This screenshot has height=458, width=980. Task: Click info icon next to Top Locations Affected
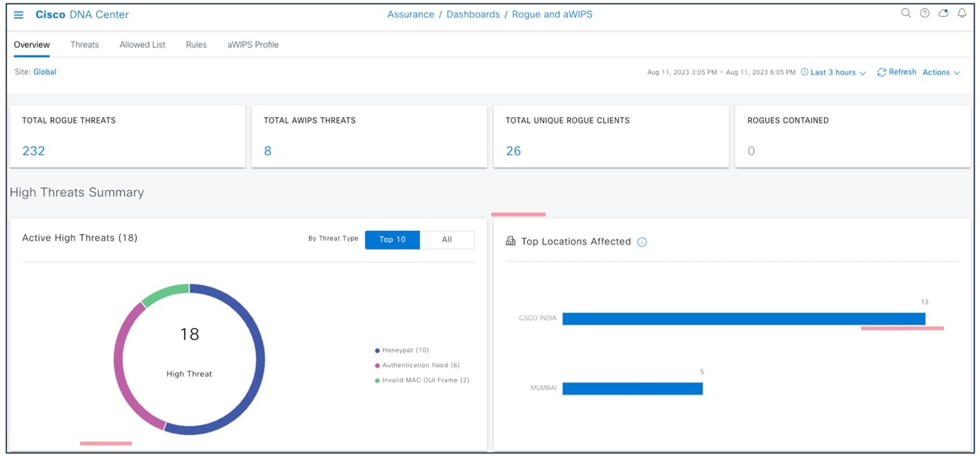pos(642,242)
